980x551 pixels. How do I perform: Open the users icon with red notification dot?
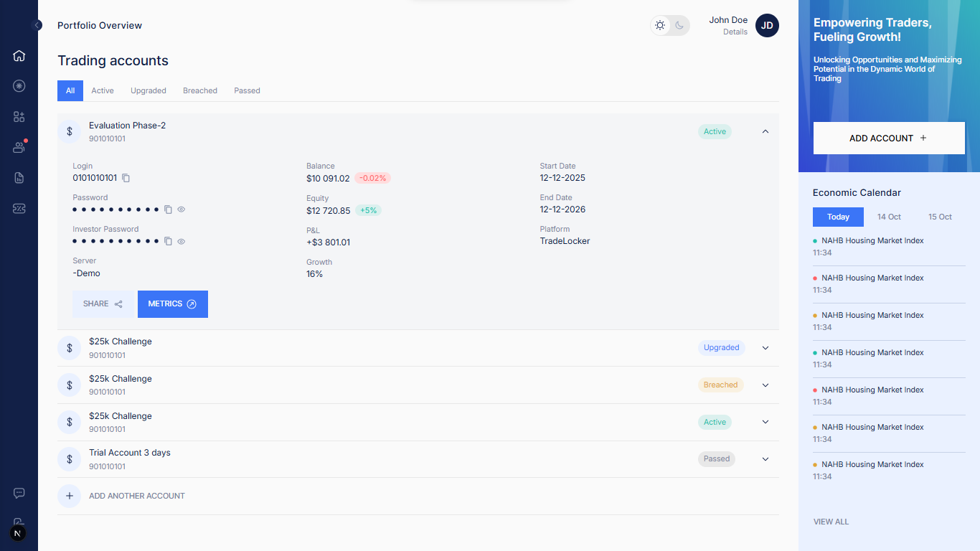(19, 147)
